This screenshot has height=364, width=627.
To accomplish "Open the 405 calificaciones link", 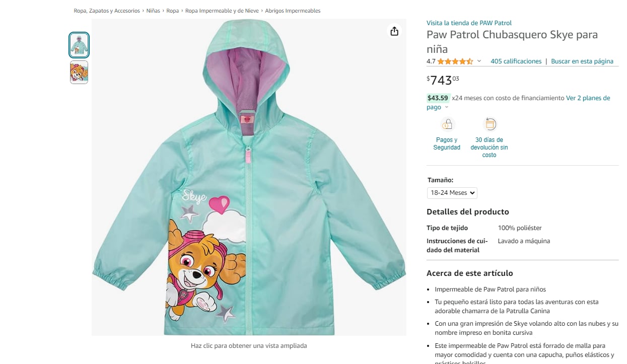I will coord(516,61).
